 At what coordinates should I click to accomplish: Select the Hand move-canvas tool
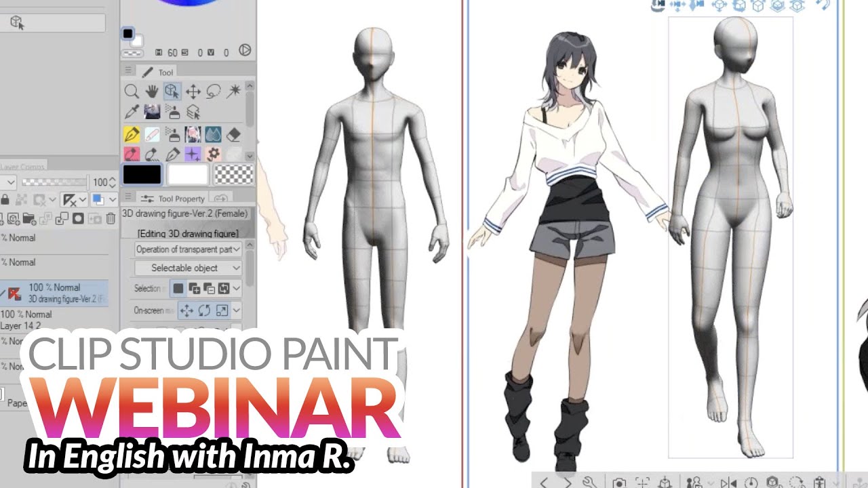click(x=152, y=91)
